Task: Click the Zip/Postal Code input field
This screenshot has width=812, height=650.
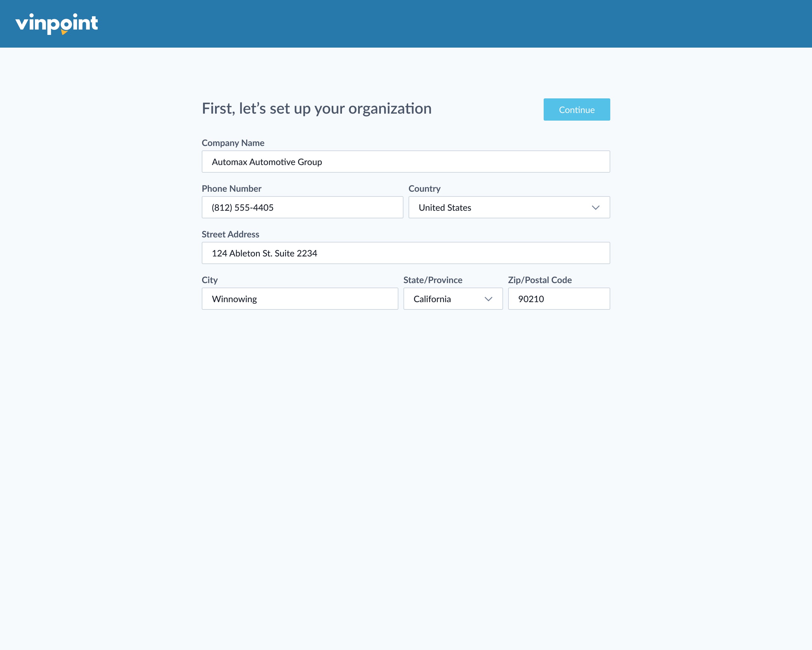Action: click(x=559, y=299)
